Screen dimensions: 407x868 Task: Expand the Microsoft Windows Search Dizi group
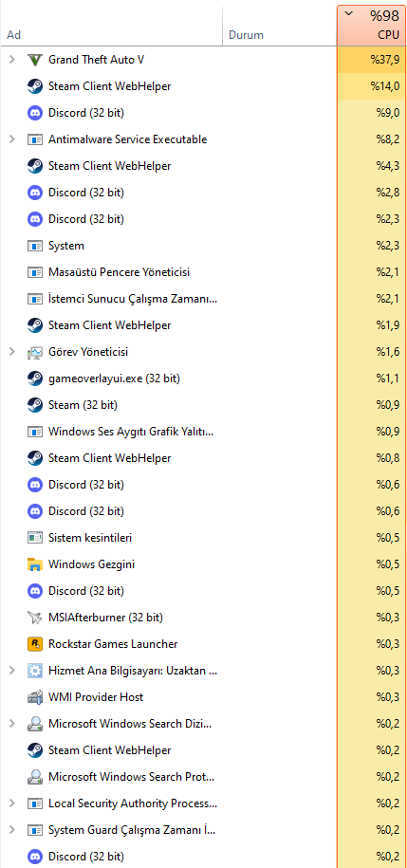pos(12,724)
